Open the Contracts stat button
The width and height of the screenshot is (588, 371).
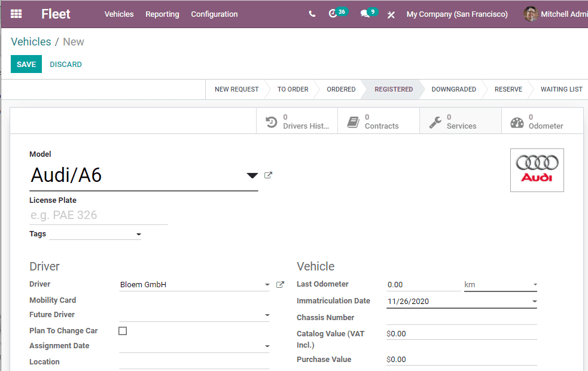coord(379,121)
